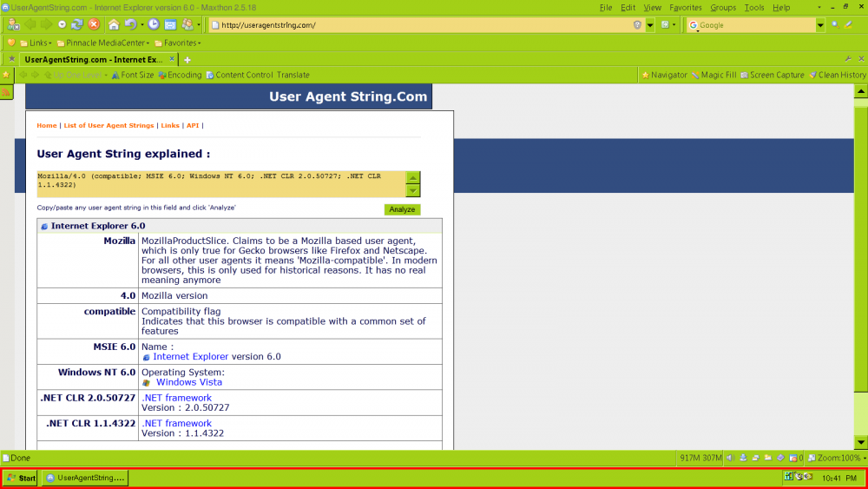
Task: Click the green Go page icon
Action: tap(666, 25)
